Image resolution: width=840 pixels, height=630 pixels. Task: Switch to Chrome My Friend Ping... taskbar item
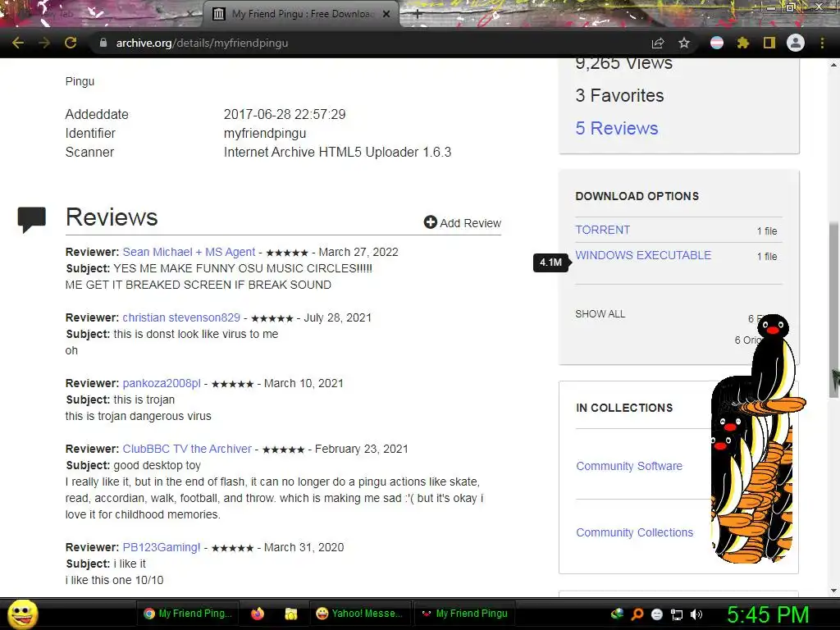tap(188, 614)
